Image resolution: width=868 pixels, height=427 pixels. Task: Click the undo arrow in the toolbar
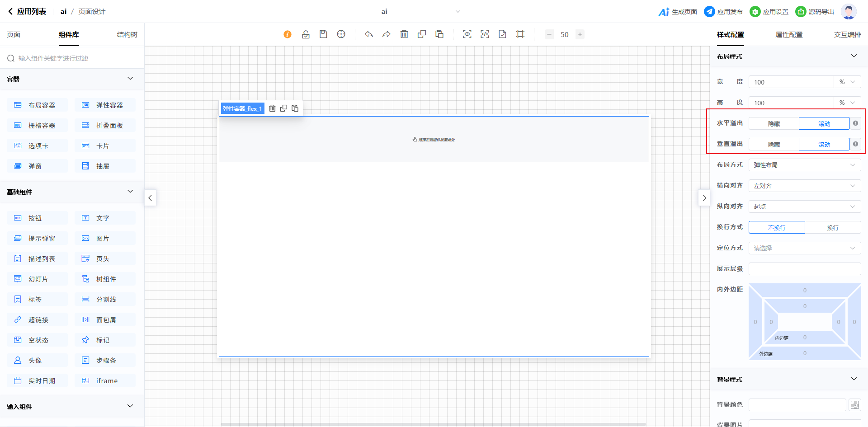[369, 34]
